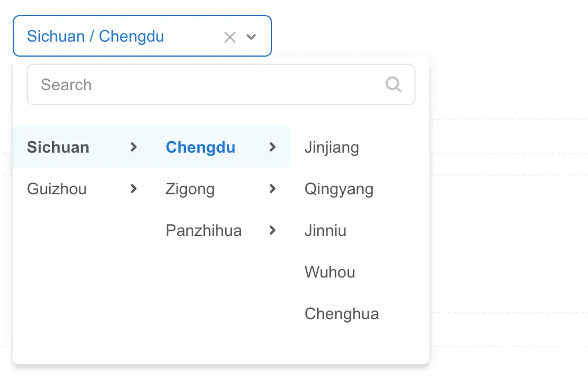Click the Sichuan / Chengdu selected value text

(95, 36)
